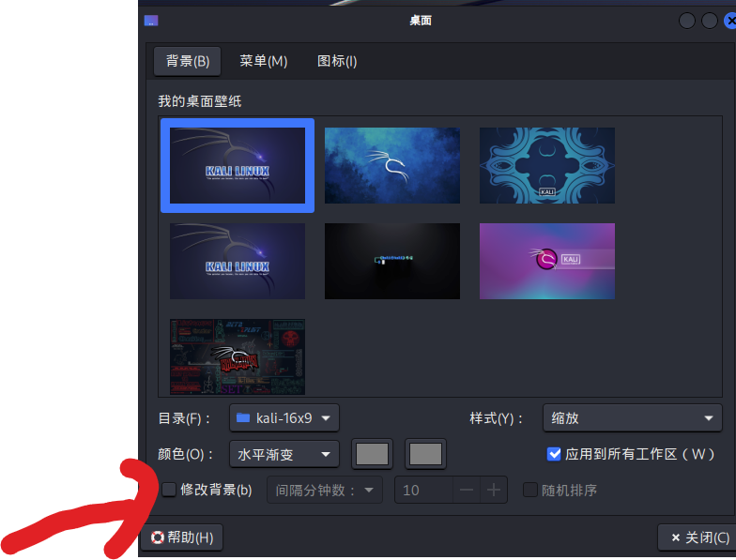Switch to the 菜单(M) tab
736x560 pixels.
point(263,61)
